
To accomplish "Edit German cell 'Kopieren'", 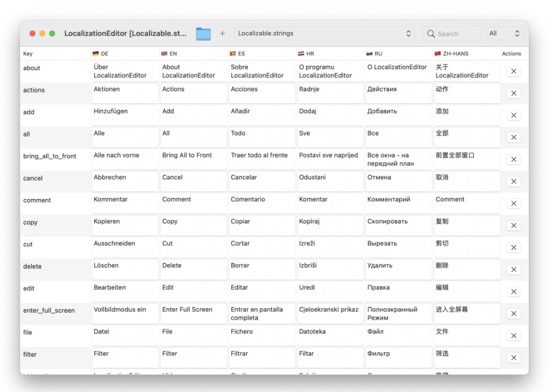I will point(125,226).
